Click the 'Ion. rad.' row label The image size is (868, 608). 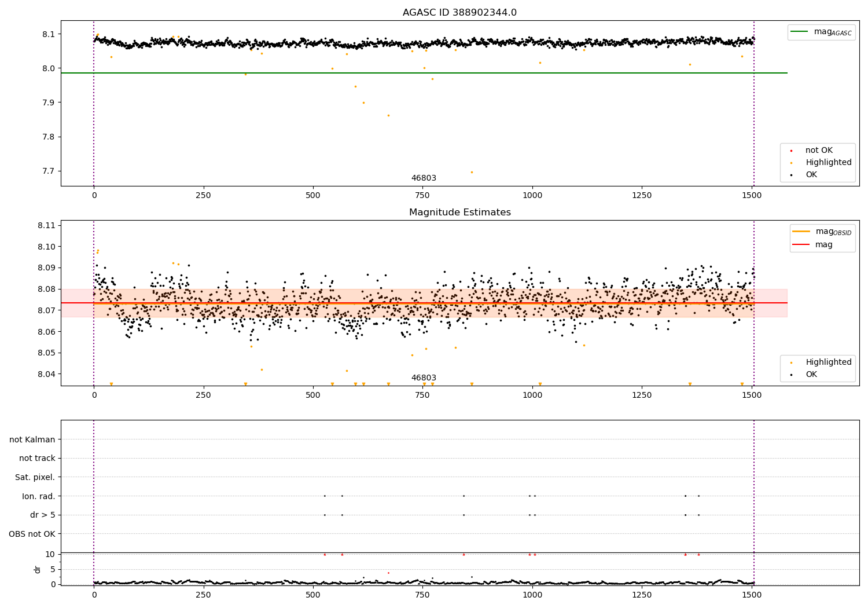[39, 496]
